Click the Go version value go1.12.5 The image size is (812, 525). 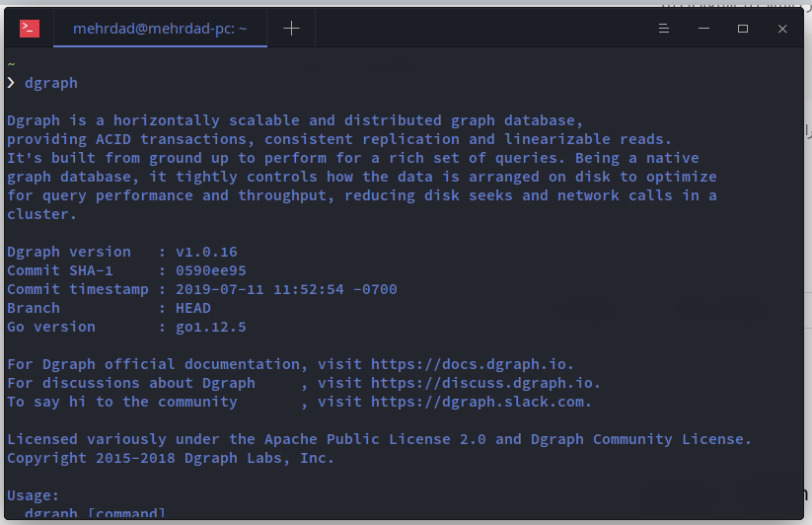[211, 328]
